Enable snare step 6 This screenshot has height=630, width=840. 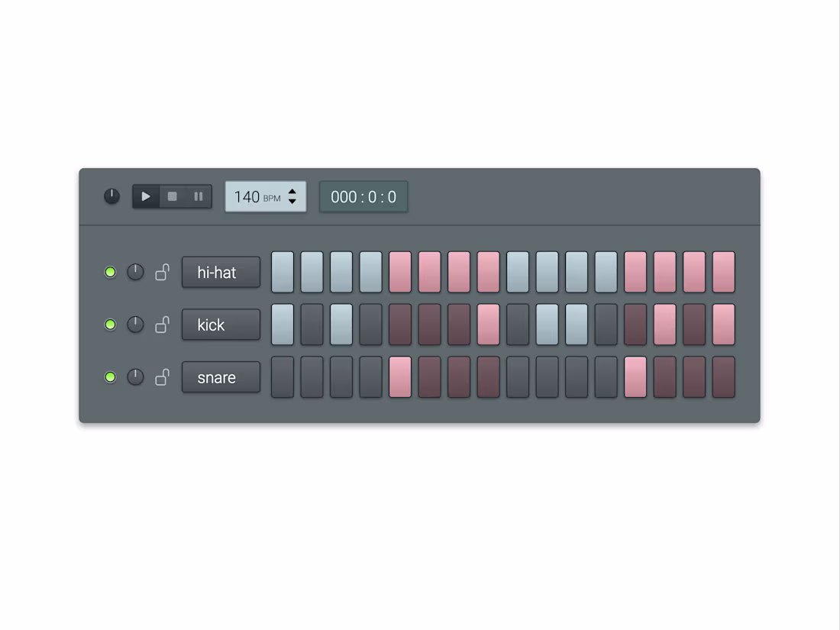click(x=430, y=377)
